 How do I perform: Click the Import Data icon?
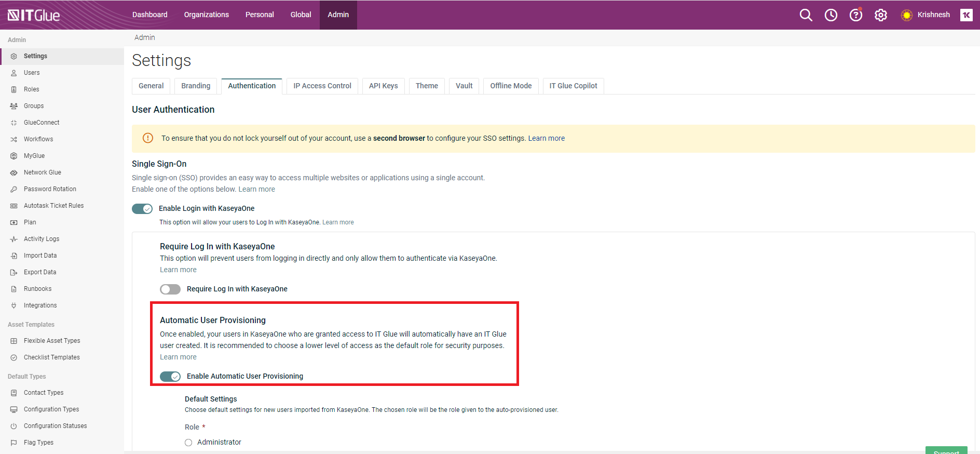pyautogui.click(x=14, y=256)
